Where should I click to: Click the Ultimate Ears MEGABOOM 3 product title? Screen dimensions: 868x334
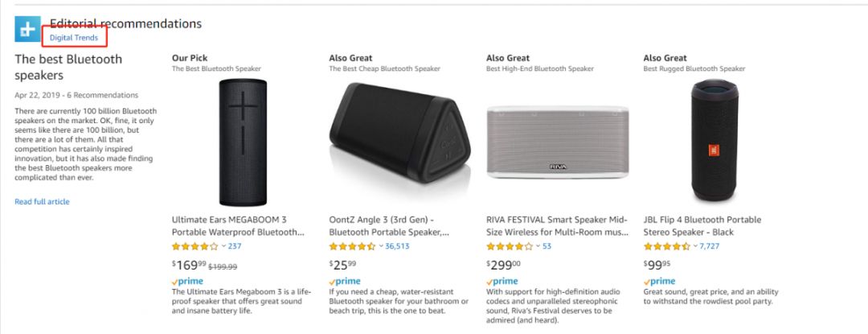(x=240, y=226)
